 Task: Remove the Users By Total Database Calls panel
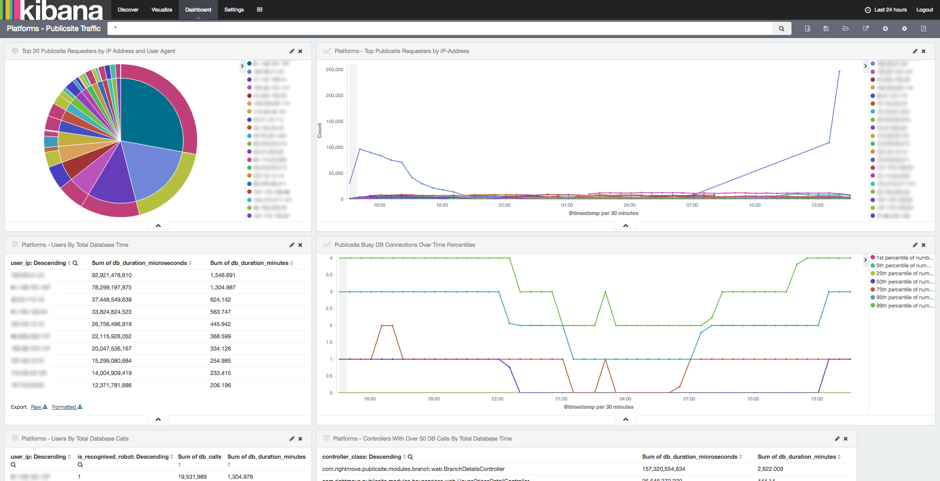click(300, 438)
